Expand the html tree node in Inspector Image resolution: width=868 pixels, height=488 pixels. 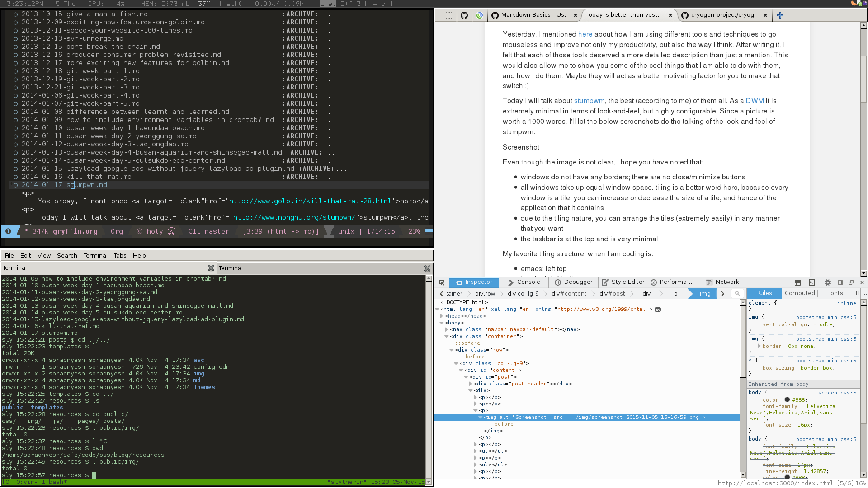[x=439, y=309]
